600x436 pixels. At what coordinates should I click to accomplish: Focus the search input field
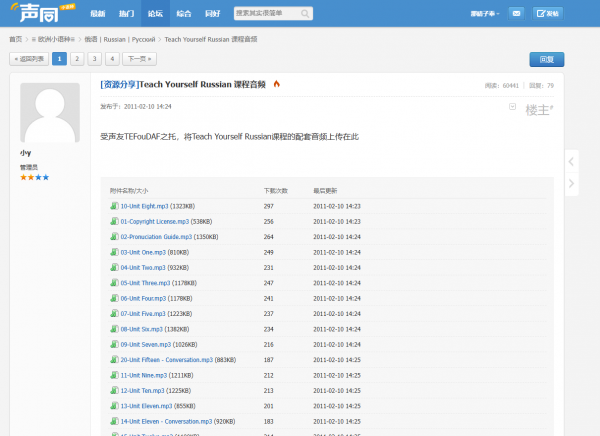click(x=267, y=13)
